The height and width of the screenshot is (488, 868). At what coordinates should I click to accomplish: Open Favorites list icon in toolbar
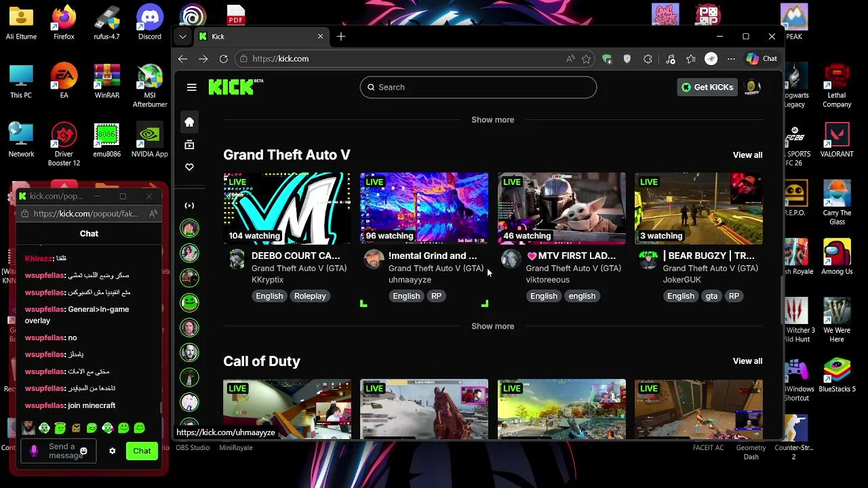690,59
